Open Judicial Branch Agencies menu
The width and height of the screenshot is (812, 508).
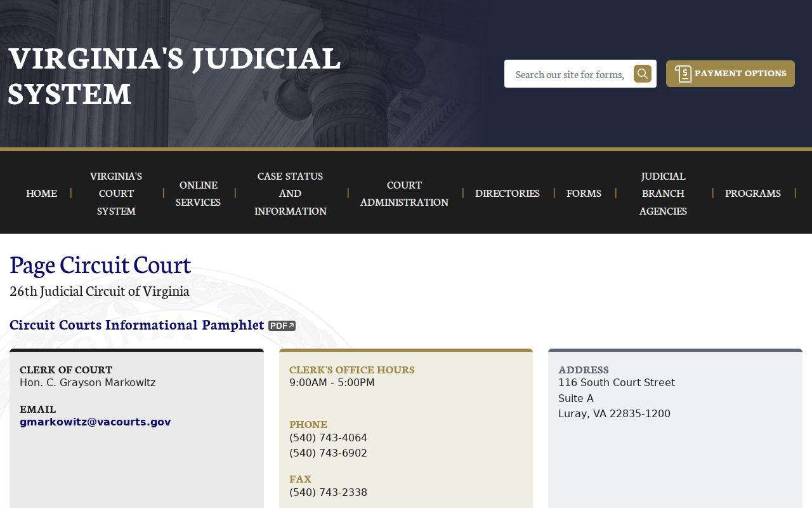(x=663, y=193)
